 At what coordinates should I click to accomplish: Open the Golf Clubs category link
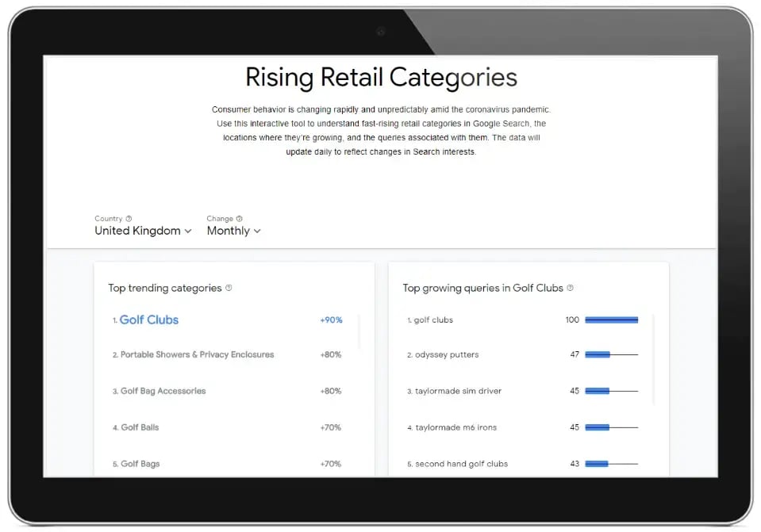149,320
